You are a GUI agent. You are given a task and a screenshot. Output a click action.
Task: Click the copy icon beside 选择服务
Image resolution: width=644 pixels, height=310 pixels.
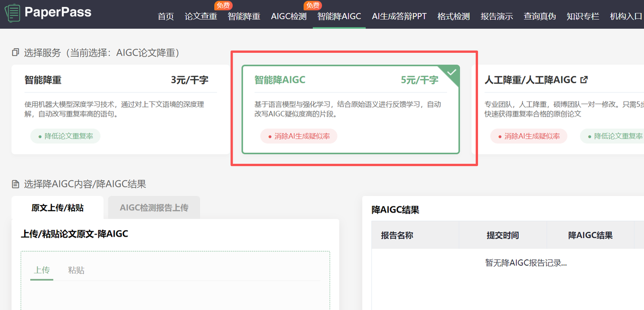16,52
